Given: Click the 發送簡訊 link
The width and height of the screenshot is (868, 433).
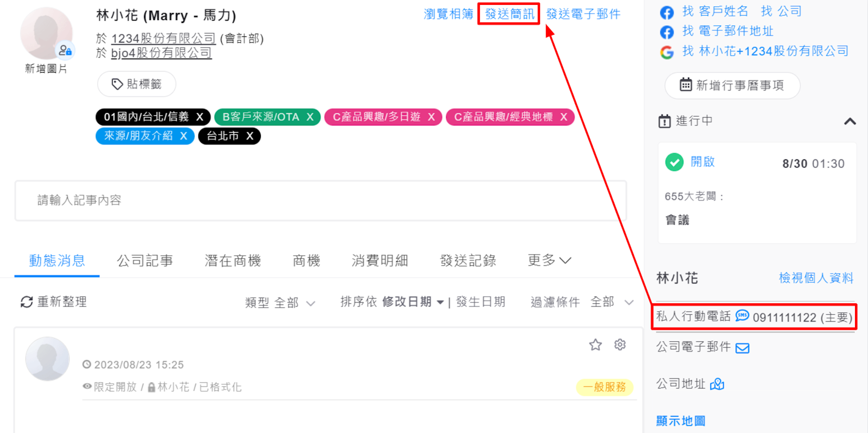Looking at the screenshot, I should coord(509,14).
